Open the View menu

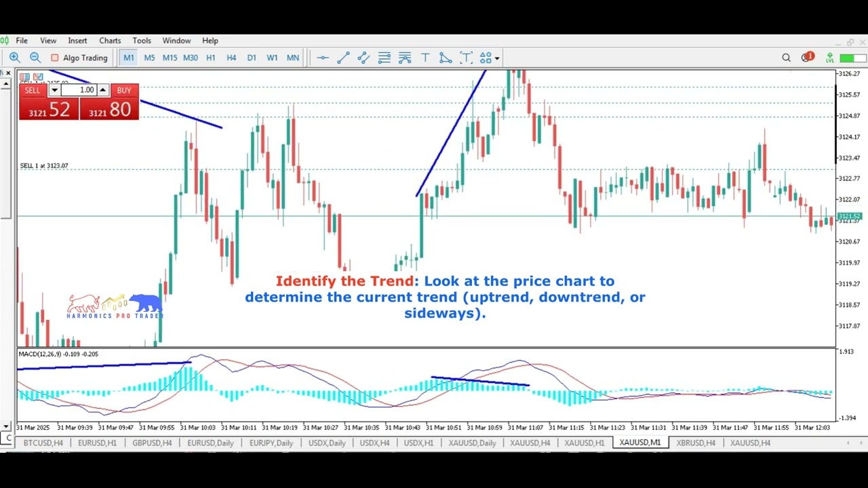48,41
